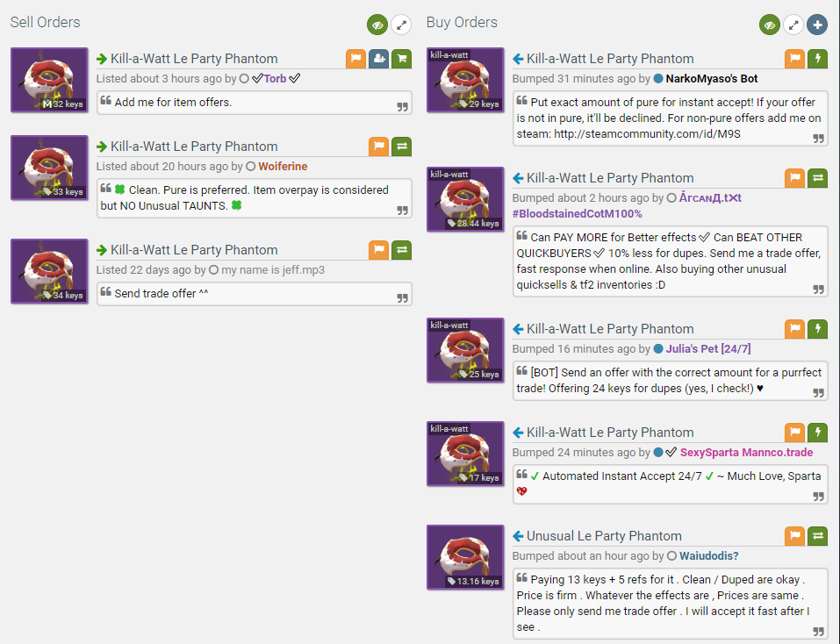Click lightning instant-trade icon for NarkoMyaso's Bot
This screenshot has height=644, width=840.
(x=818, y=59)
